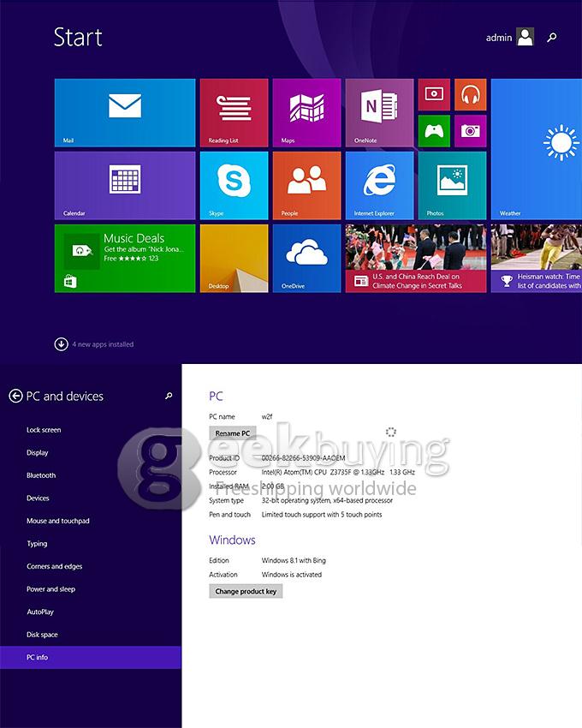Open the US and China news tile

click(416, 258)
